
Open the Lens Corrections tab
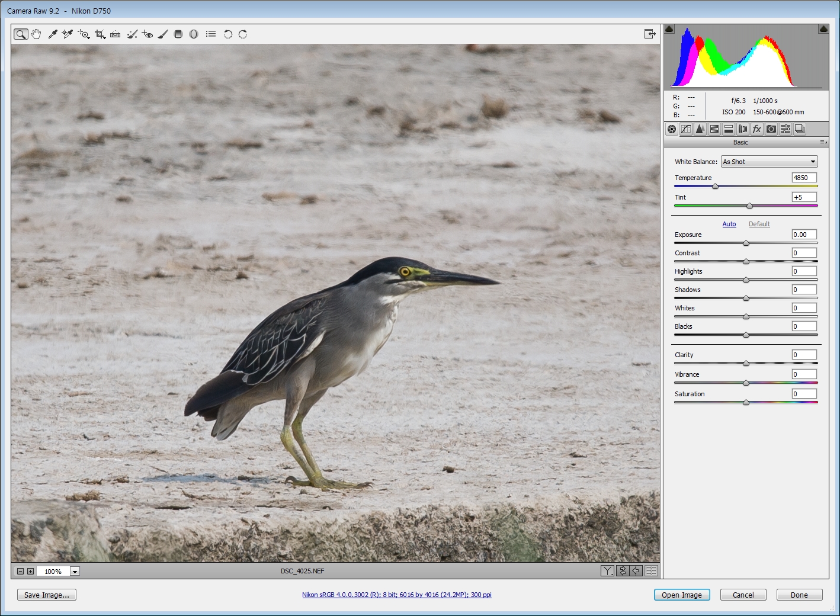click(743, 129)
